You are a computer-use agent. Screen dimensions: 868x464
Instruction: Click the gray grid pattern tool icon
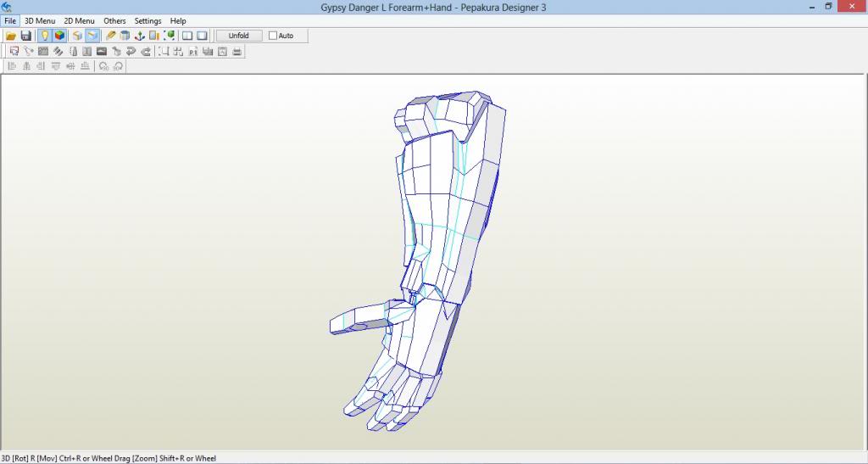coord(43,52)
